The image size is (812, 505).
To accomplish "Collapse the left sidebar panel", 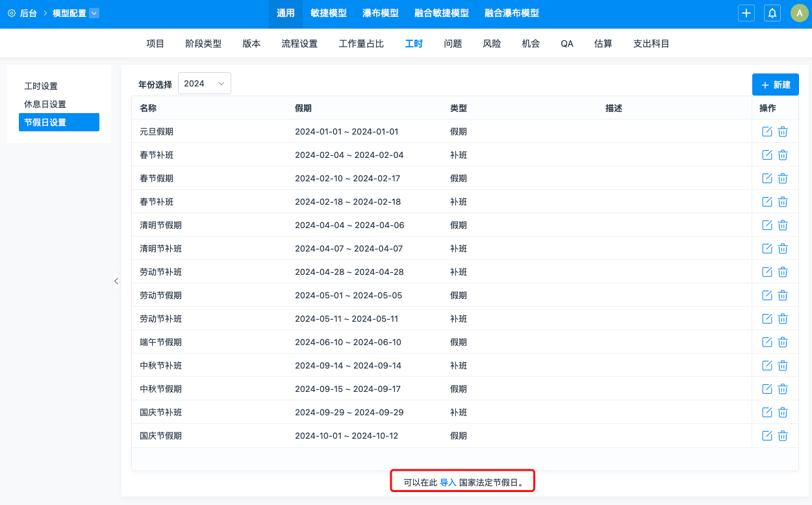I will pyautogui.click(x=116, y=281).
